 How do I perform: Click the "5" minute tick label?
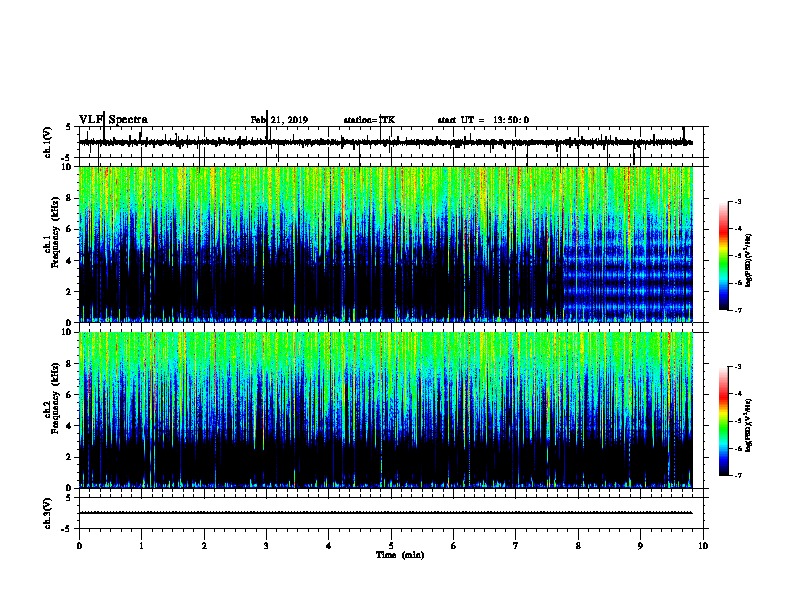point(391,546)
